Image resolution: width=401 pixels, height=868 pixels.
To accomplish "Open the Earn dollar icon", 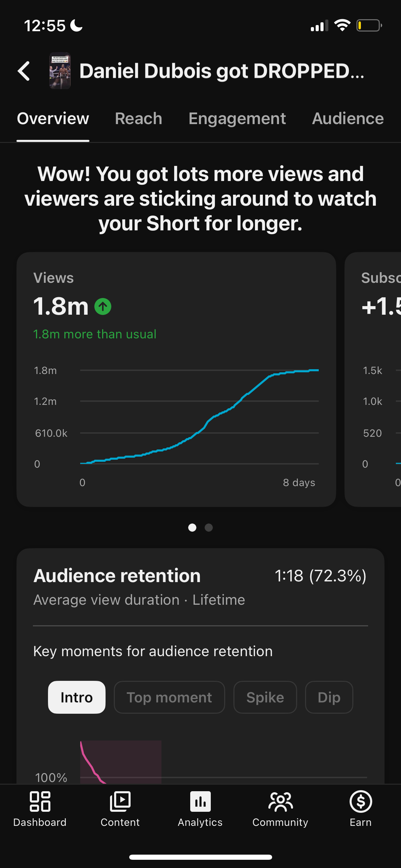I will point(361,801).
